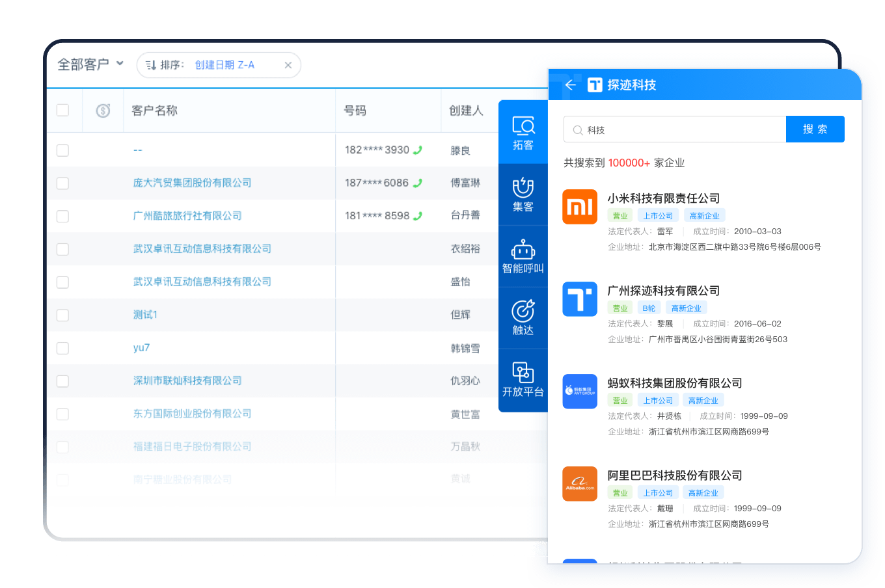Viewport: 885px width, 588px height.
Task: Expand the 全部客户 dropdown
Action: click(x=90, y=64)
